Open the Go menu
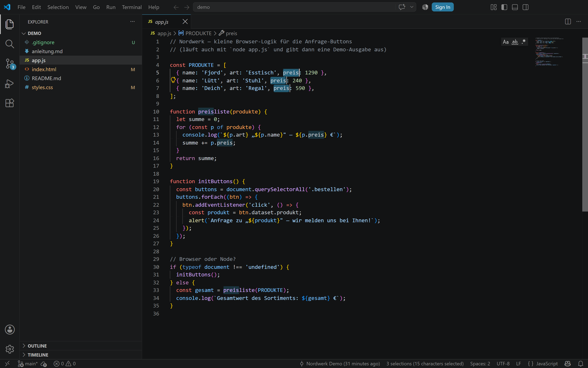Screen dimensions: 588x368 96,7
